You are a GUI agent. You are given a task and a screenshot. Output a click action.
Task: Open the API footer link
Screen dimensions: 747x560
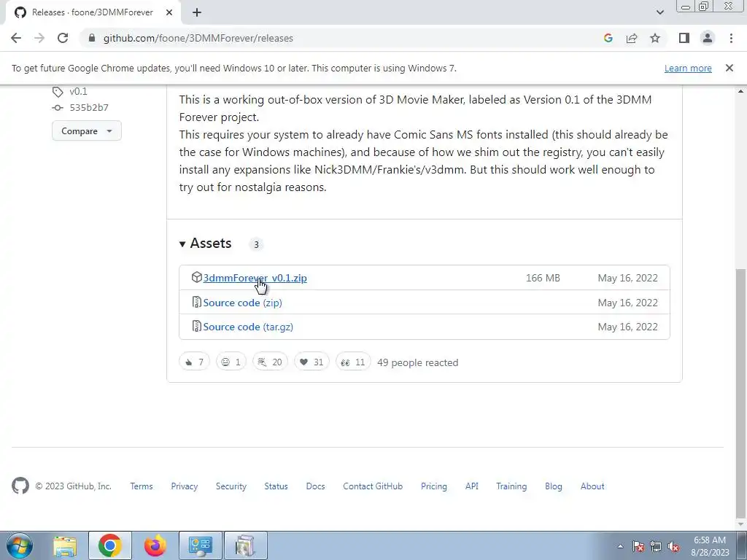pos(472,486)
